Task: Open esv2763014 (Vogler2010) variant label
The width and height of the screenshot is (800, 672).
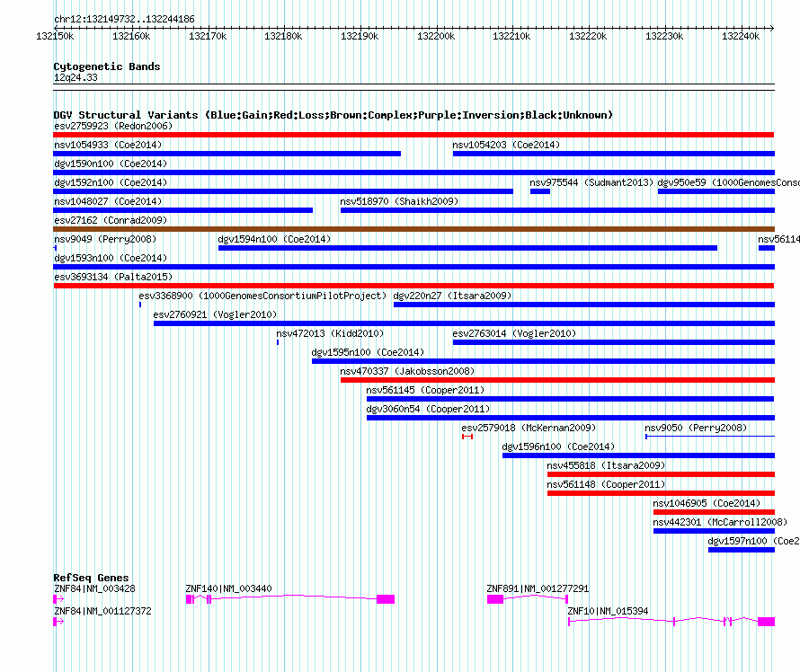Action: coord(514,333)
